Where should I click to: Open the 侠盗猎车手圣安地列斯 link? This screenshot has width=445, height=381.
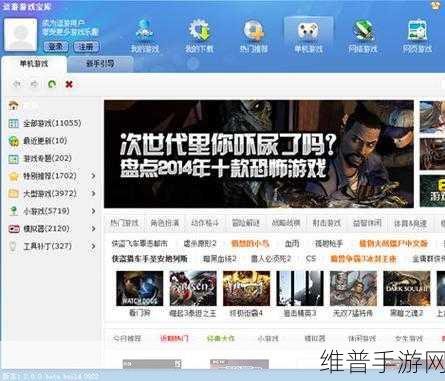(149, 259)
